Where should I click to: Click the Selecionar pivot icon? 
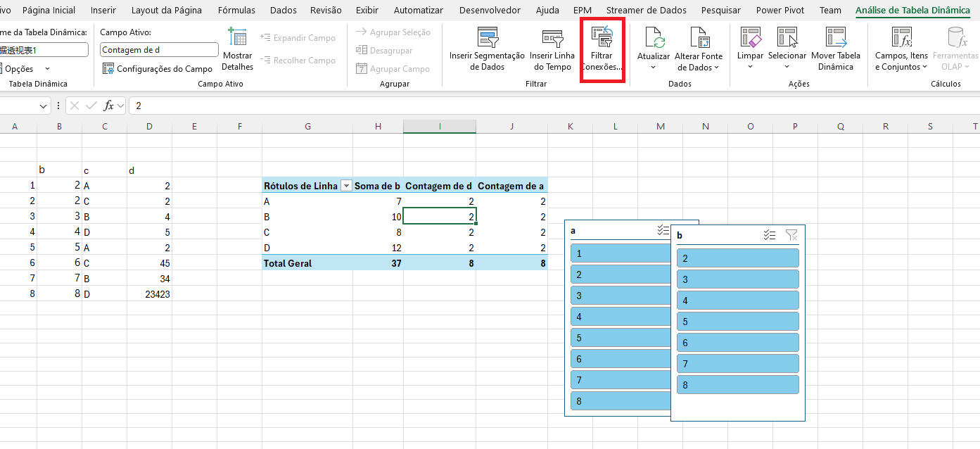coord(787,37)
